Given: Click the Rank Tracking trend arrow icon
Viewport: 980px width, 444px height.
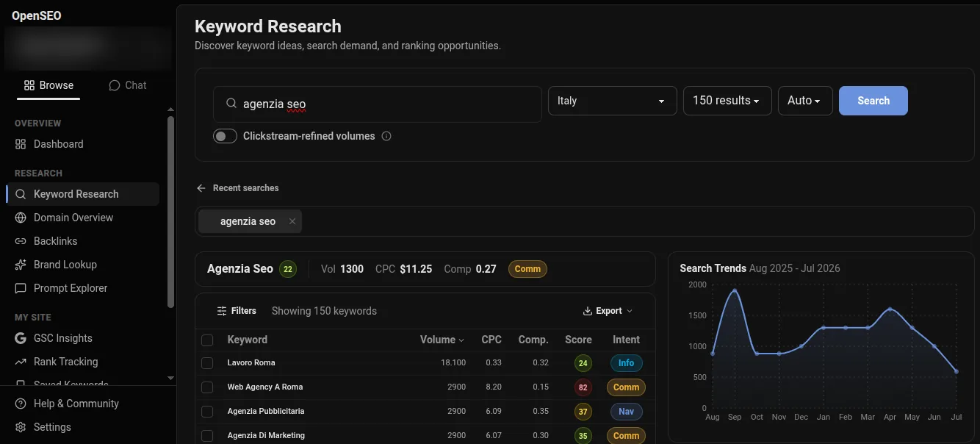Looking at the screenshot, I should point(21,362).
